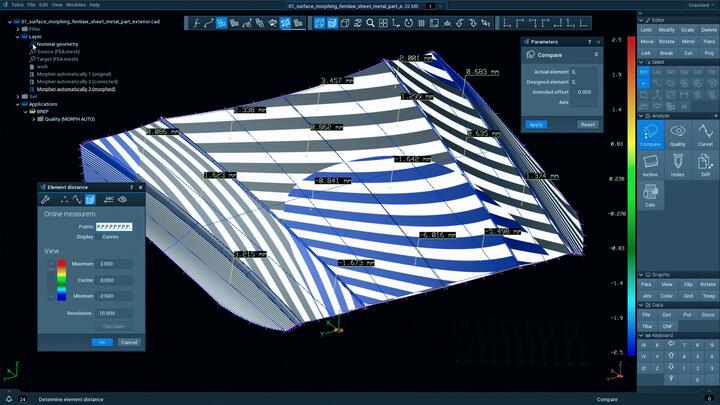Screen dimensions: 720x405
Task: Click Cancel in Element distance dialog
Action: [128, 342]
